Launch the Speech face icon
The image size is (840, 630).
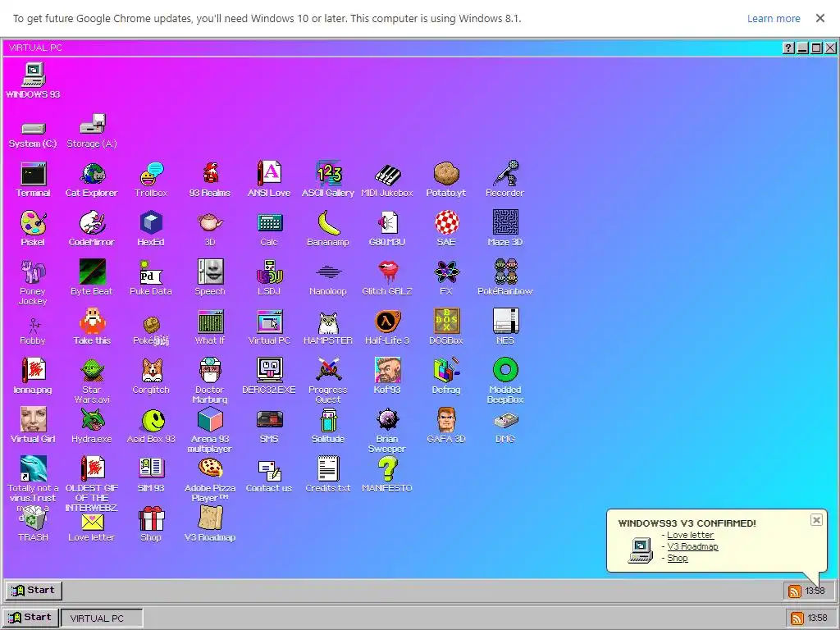tap(210, 278)
